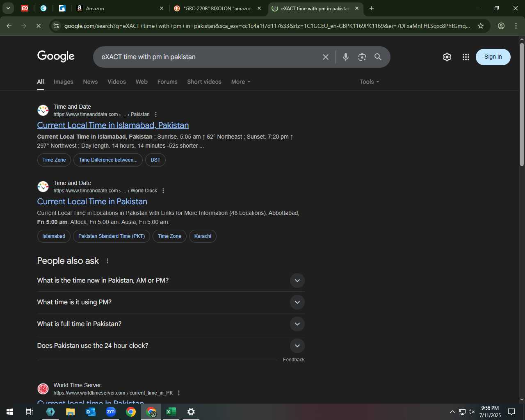The image size is (525, 420).
Task: Expand 'What is the time now in Pakistan' question
Action: (171, 281)
